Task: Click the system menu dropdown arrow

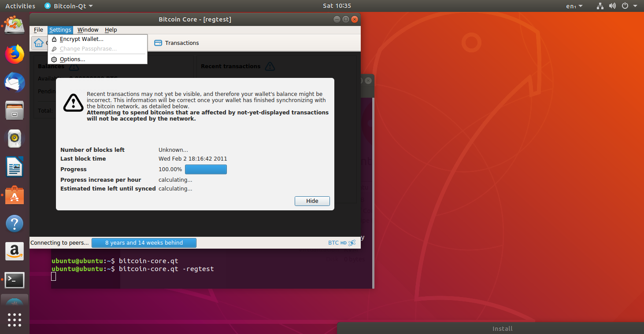Action: [635, 6]
